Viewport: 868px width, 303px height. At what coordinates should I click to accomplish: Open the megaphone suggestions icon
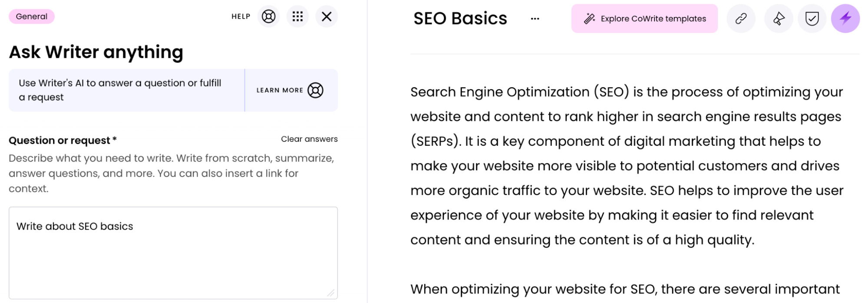pyautogui.click(x=778, y=18)
